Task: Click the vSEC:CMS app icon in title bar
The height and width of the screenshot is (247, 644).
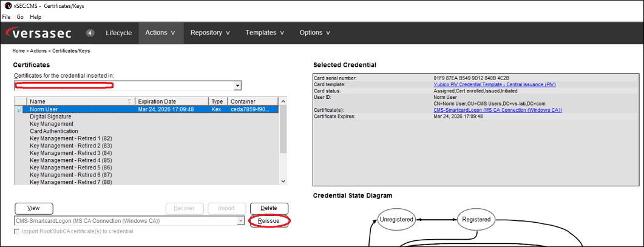Action: pos(7,6)
